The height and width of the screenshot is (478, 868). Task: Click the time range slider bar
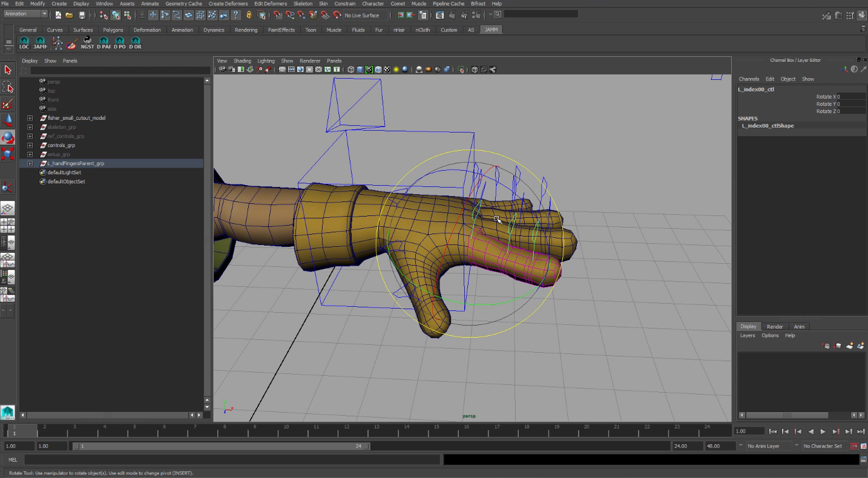(x=221, y=446)
